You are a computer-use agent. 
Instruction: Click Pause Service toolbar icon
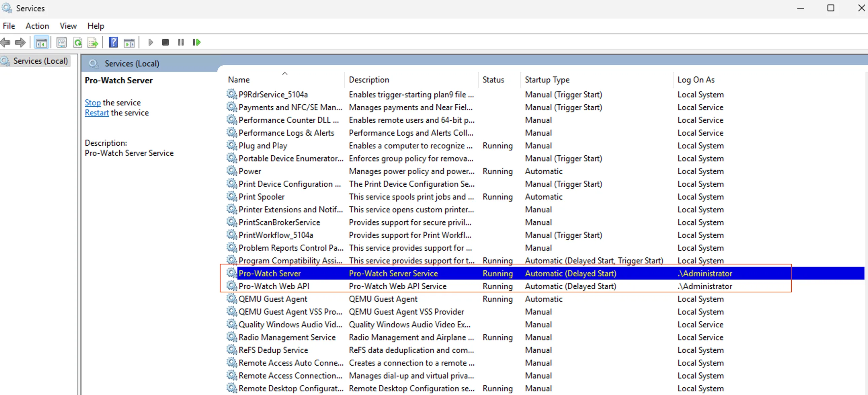(x=181, y=42)
